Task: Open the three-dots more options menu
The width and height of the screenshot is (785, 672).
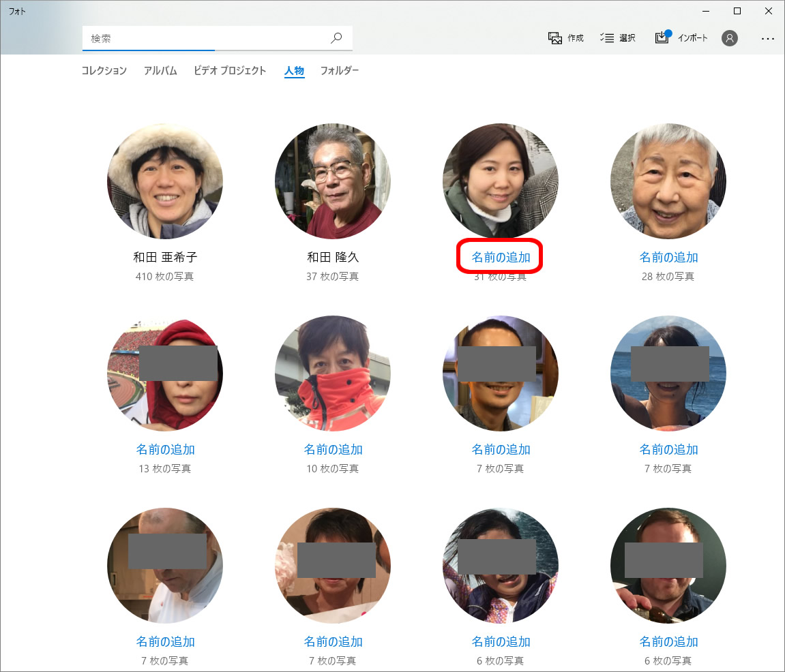Action: pyautogui.click(x=768, y=39)
